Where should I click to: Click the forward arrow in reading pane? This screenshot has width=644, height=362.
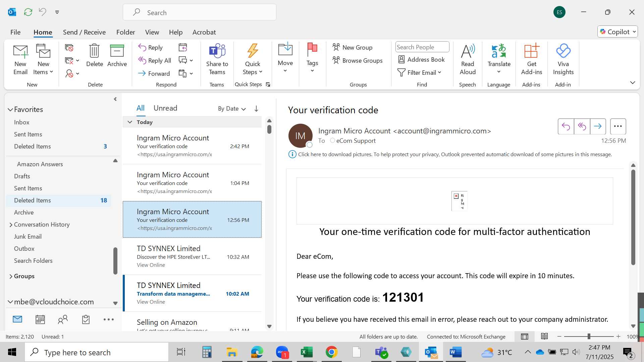click(598, 126)
